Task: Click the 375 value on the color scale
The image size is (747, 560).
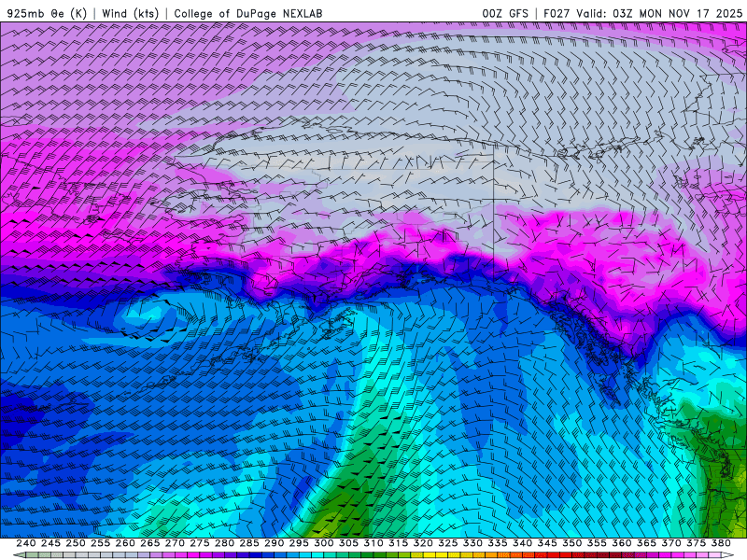Action: 696,543
